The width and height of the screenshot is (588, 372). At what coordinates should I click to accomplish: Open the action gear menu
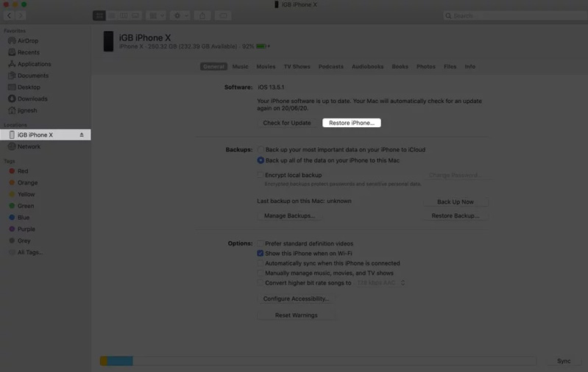pos(180,15)
